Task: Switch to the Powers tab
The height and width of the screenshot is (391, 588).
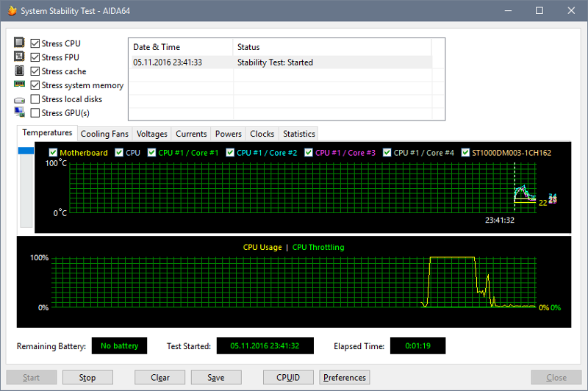Action: 228,134
